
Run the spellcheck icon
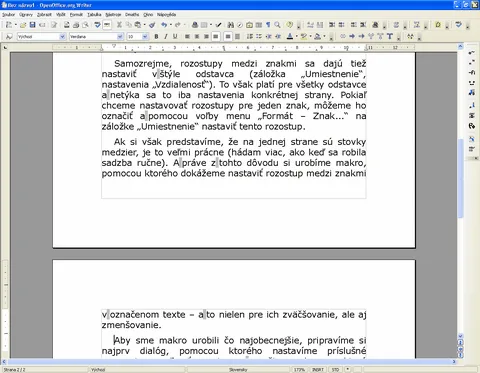pyautogui.click(x=97, y=25)
